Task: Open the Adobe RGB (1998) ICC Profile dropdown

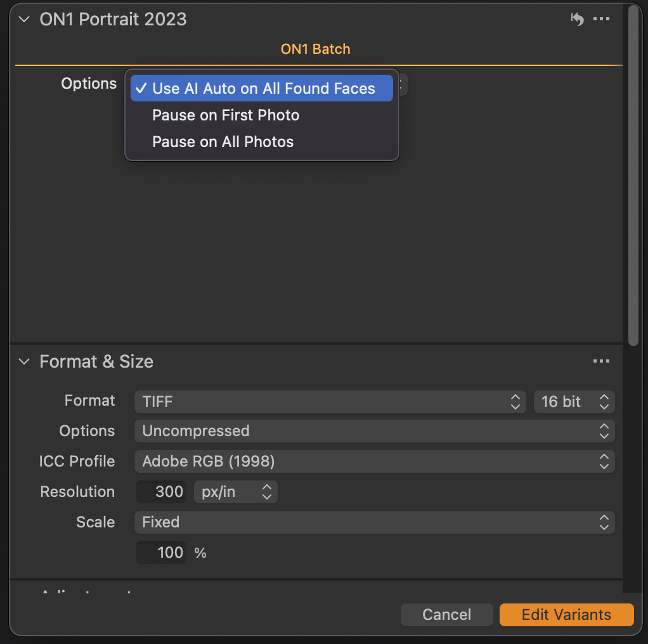Action: 374,461
